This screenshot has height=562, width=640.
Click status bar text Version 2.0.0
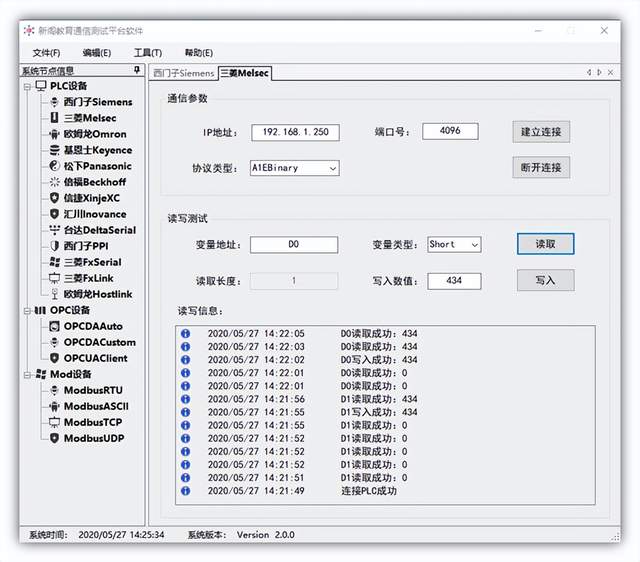point(266,535)
